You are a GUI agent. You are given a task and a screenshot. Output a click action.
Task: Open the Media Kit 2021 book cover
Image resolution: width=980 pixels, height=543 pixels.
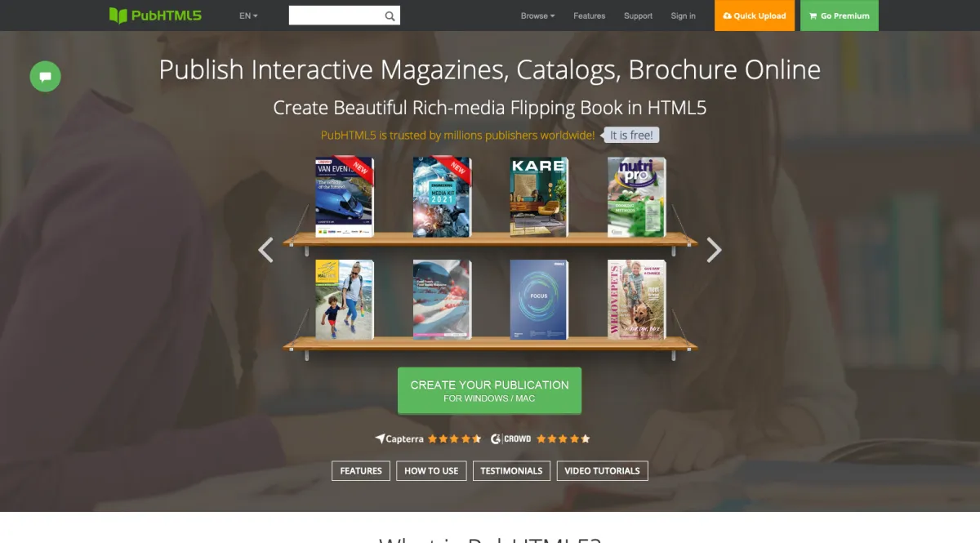[x=442, y=197]
